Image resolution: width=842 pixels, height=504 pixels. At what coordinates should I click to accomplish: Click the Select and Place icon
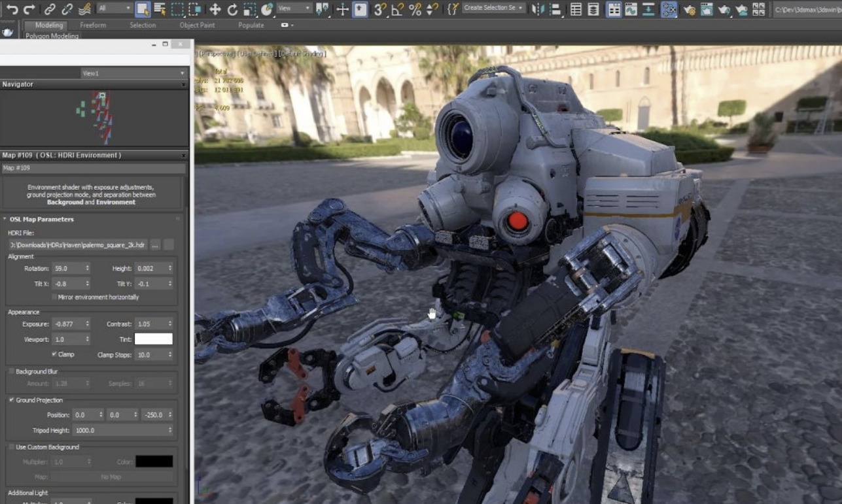pyautogui.click(x=267, y=9)
